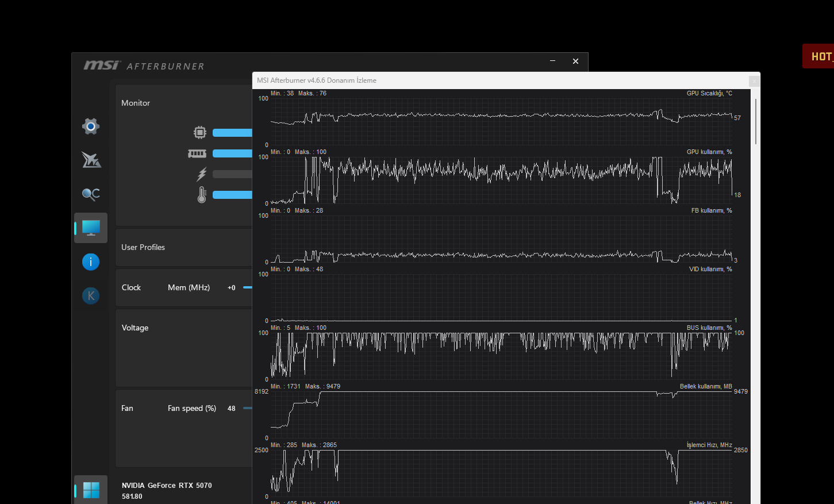The height and width of the screenshot is (504, 834).
Task: Click the K icon in sidebar
Action: click(91, 296)
